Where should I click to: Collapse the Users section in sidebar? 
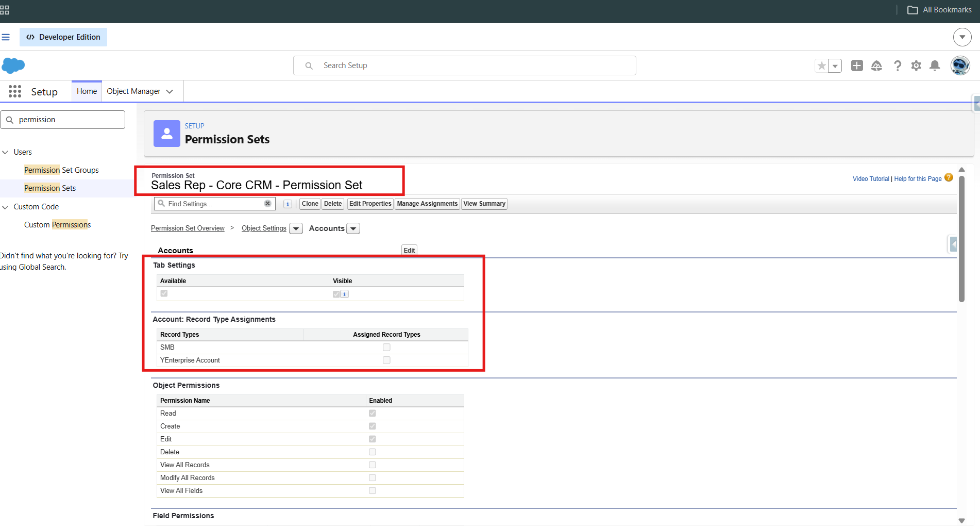(5, 152)
